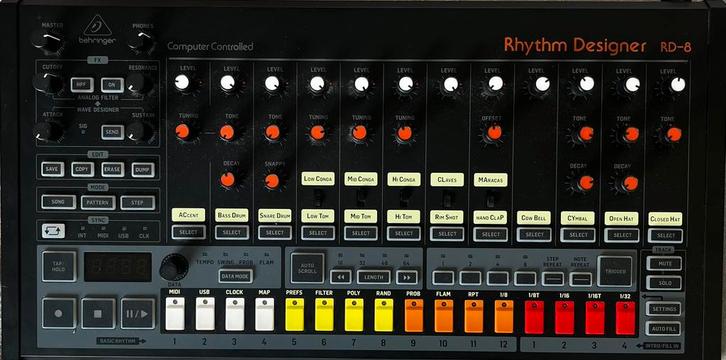This screenshot has height=360, width=726.
Task: Select the Cow Bell track
Action: point(534,235)
